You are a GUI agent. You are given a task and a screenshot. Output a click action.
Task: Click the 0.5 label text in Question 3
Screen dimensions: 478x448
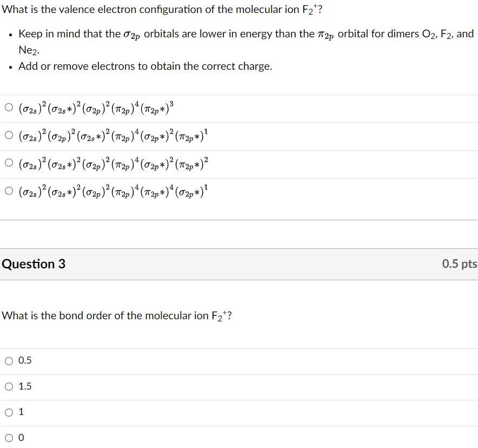(24, 360)
